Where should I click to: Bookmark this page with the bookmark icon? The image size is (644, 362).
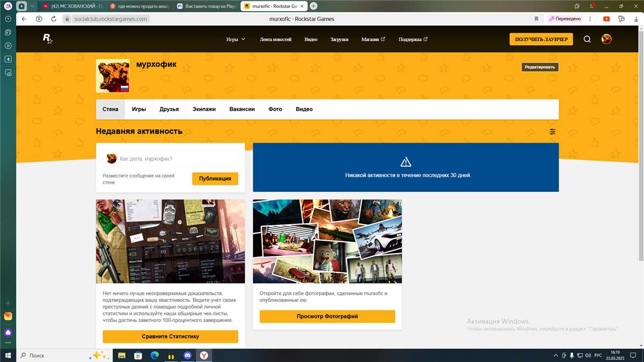point(536,19)
